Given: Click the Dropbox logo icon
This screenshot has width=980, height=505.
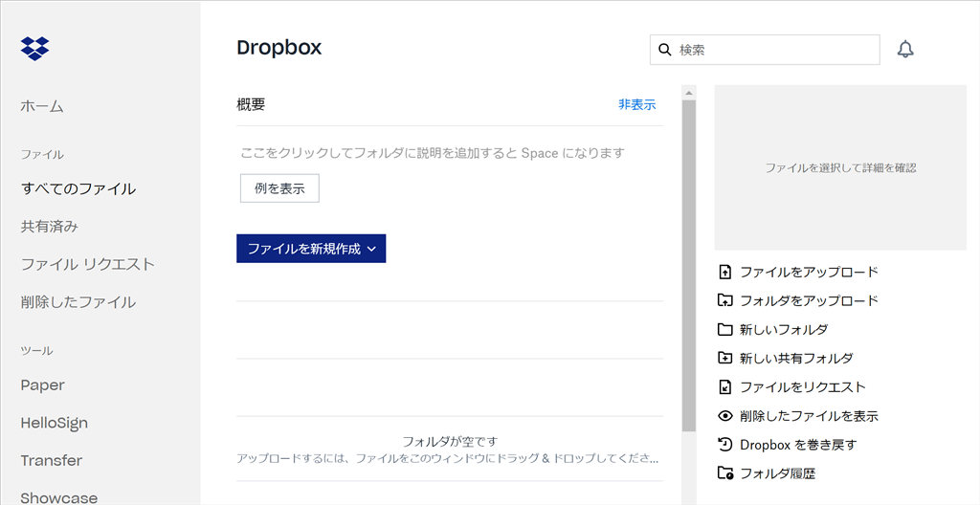Looking at the screenshot, I should [35, 48].
